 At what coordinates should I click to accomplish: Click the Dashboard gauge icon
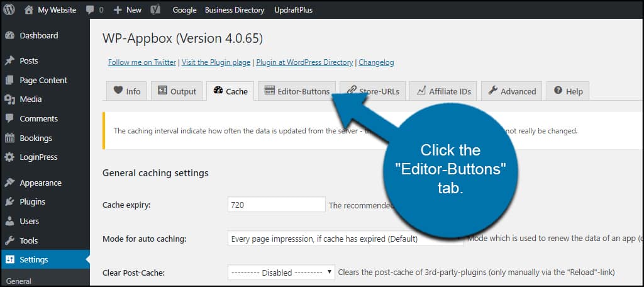(x=10, y=36)
